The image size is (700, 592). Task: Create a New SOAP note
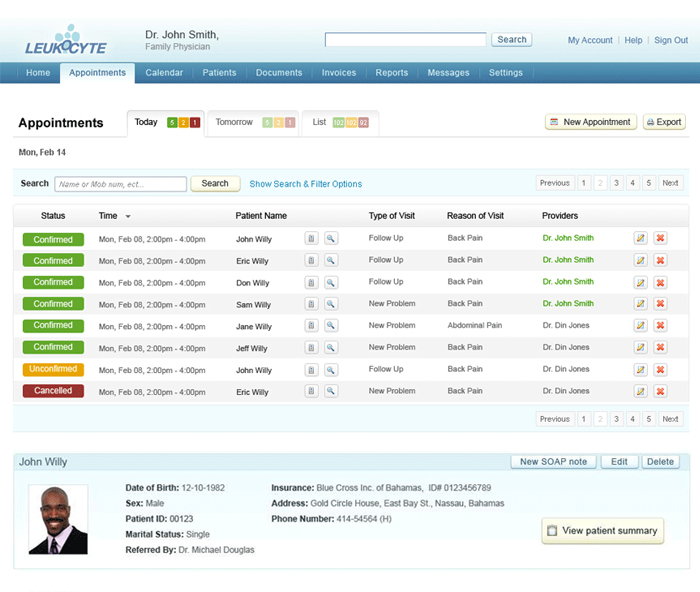point(553,462)
